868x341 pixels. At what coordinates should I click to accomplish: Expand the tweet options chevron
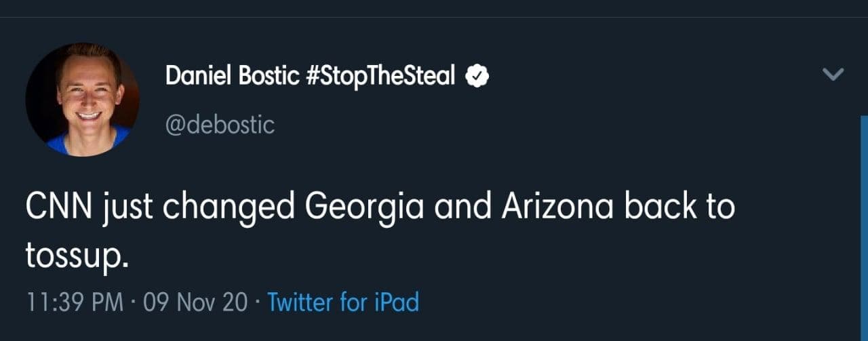[x=833, y=75]
